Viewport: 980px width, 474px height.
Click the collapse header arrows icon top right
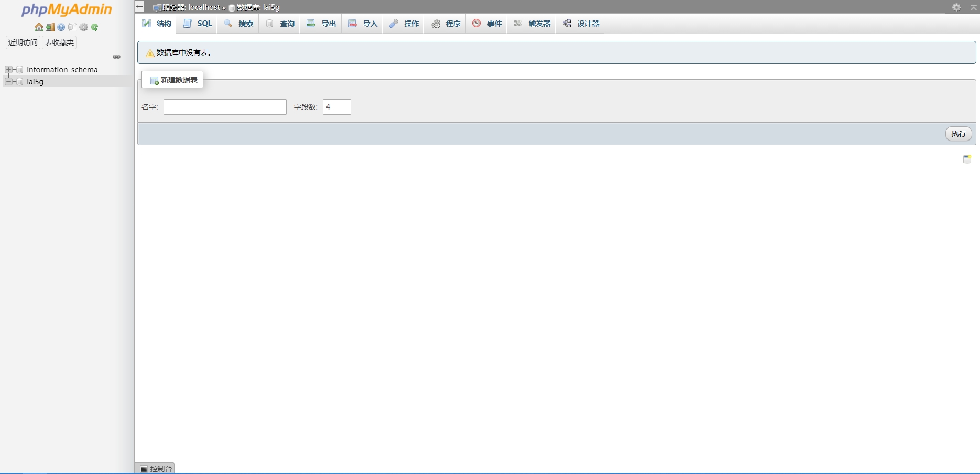pos(973,7)
